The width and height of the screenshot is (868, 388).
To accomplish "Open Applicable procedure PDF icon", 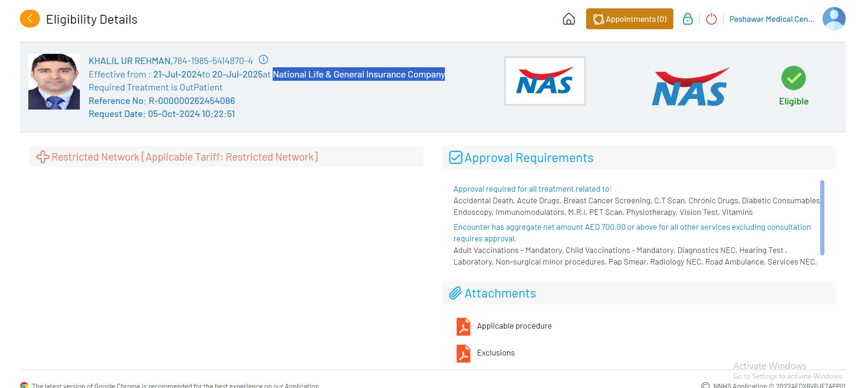I will (x=463, y=326).
